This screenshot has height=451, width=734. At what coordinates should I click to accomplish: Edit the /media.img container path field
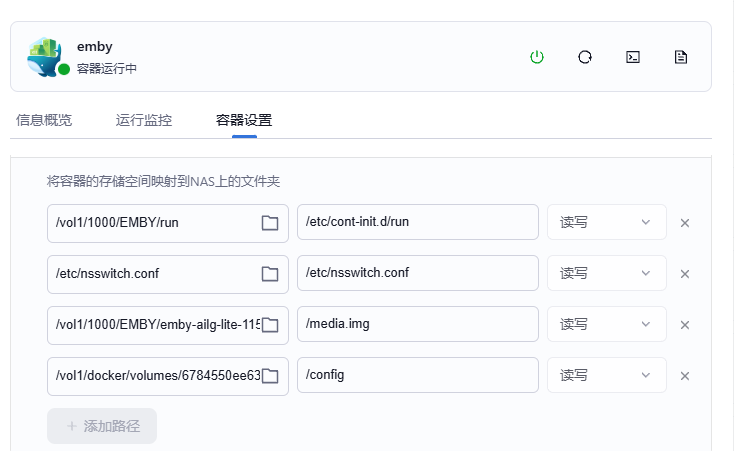418,324
